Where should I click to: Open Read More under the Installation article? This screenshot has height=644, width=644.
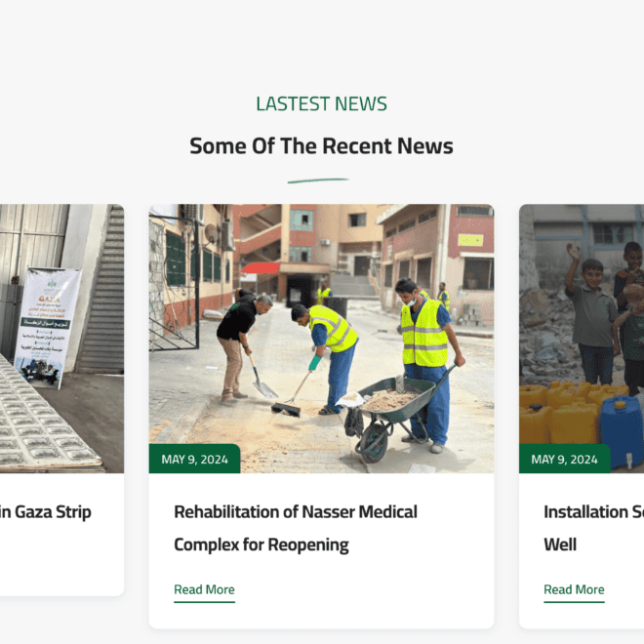point(574,589)
